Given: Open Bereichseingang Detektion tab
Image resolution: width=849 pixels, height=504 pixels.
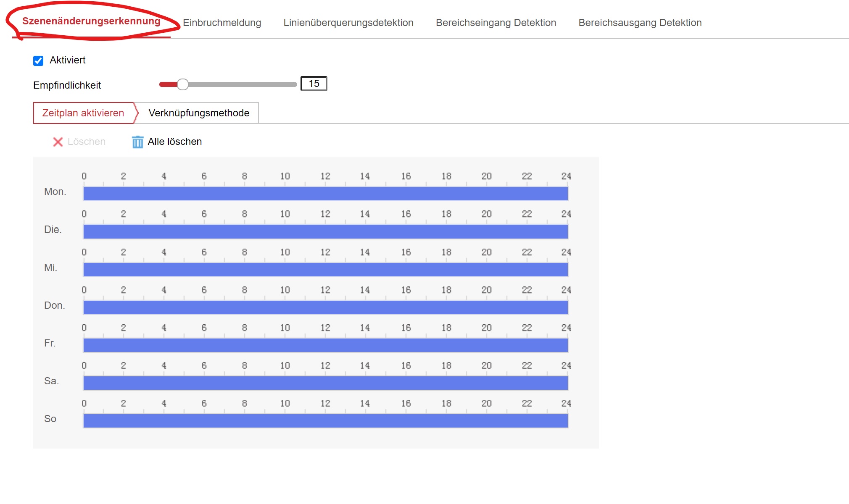Looking at the screenshot, I should click(x=496, y=23).
